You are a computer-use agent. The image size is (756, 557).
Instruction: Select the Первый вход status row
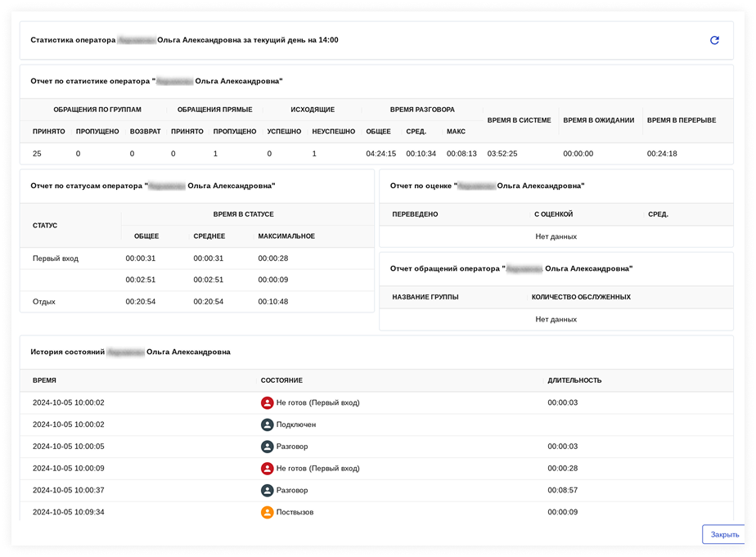coord(56,258)
